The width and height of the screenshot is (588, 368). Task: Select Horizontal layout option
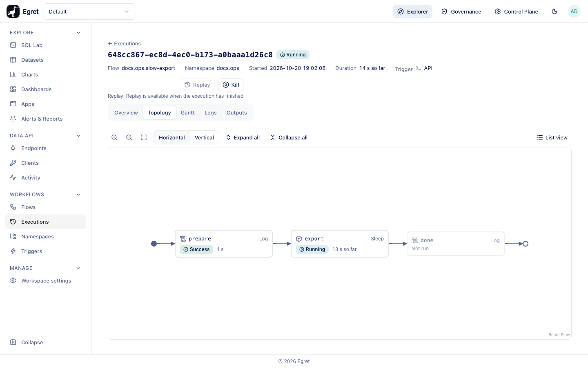[x=172, y=137]
